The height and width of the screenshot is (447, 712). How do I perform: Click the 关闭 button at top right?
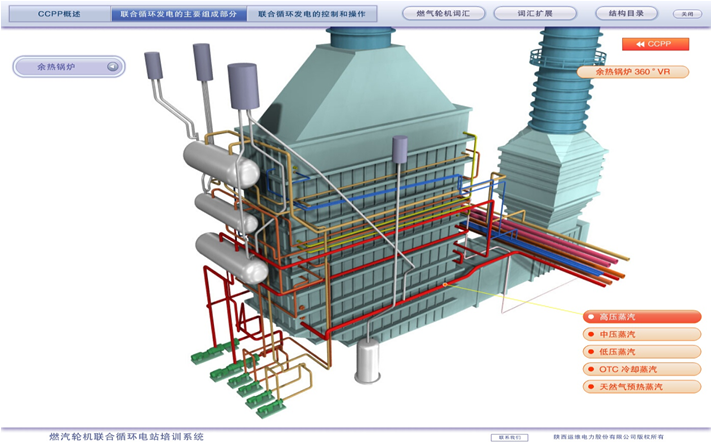click(x=686, y=15)
